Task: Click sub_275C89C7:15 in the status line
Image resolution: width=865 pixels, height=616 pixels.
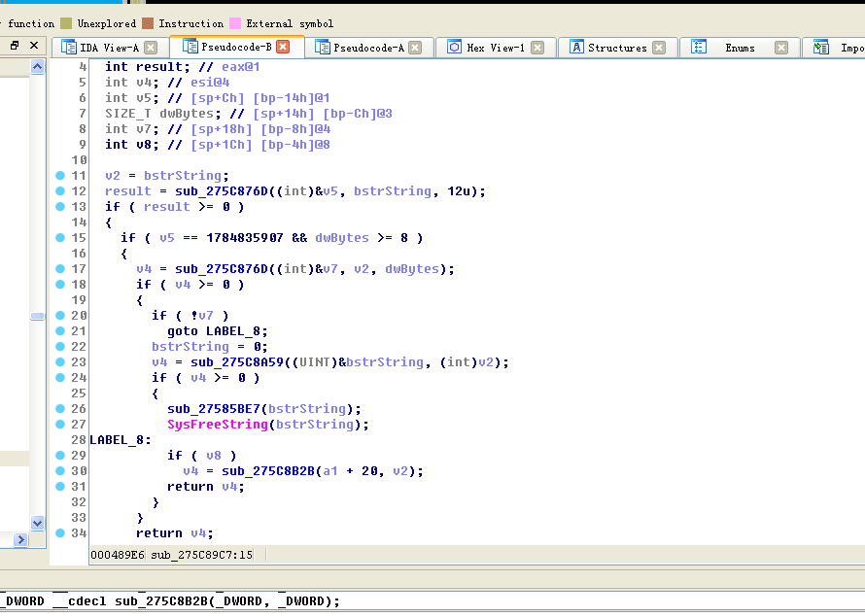Action: coord(202,555)
